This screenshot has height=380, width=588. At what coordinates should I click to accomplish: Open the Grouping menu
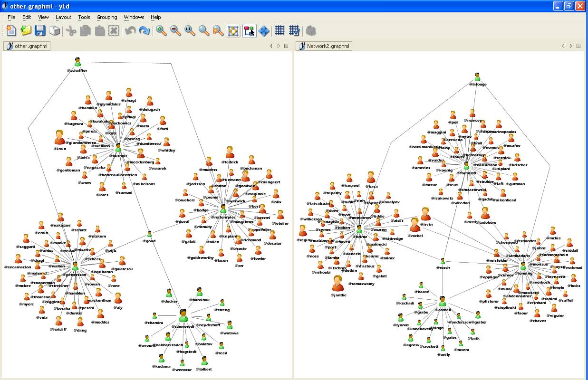point(106,17)
